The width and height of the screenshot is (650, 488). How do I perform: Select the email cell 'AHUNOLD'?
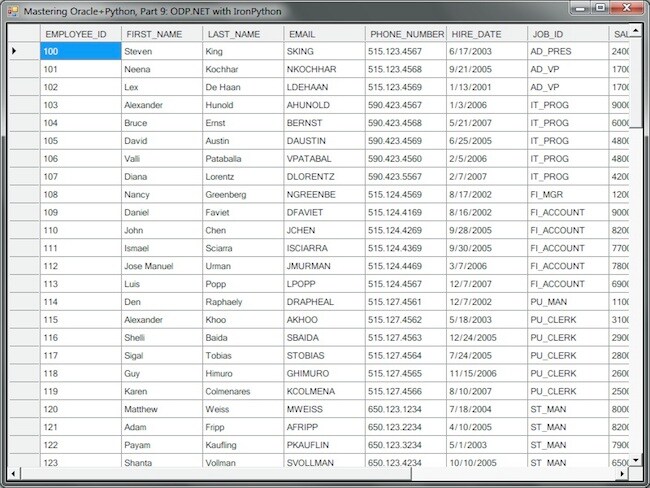[325, 105]
